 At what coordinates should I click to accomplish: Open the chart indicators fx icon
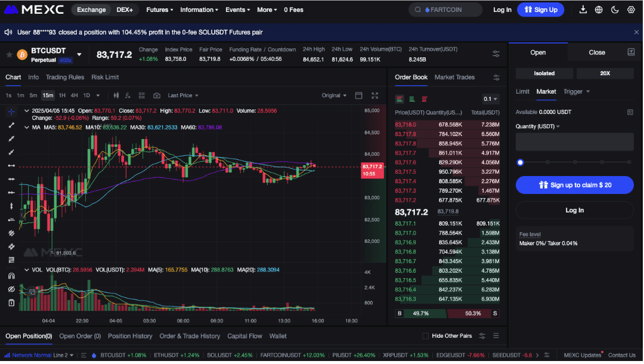tap(128, 95)
